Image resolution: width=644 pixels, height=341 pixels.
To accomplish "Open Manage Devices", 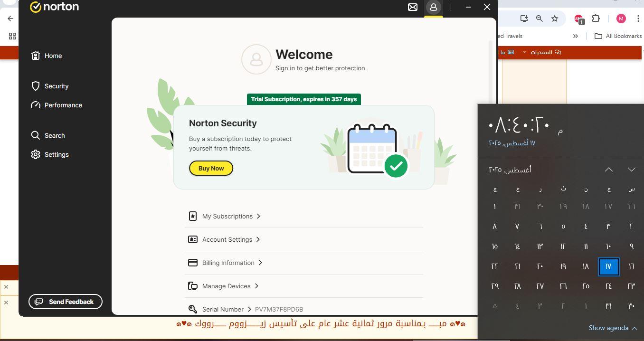I will [226, 286].
